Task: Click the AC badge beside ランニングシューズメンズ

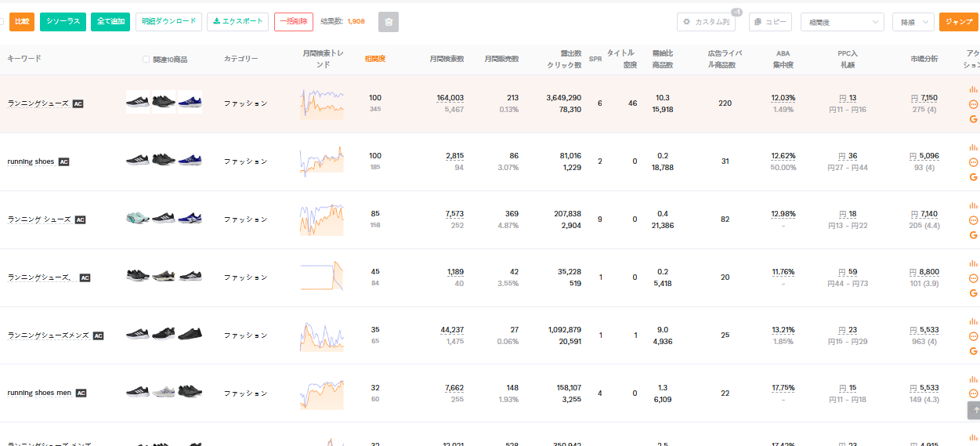Action: (98, 335)
